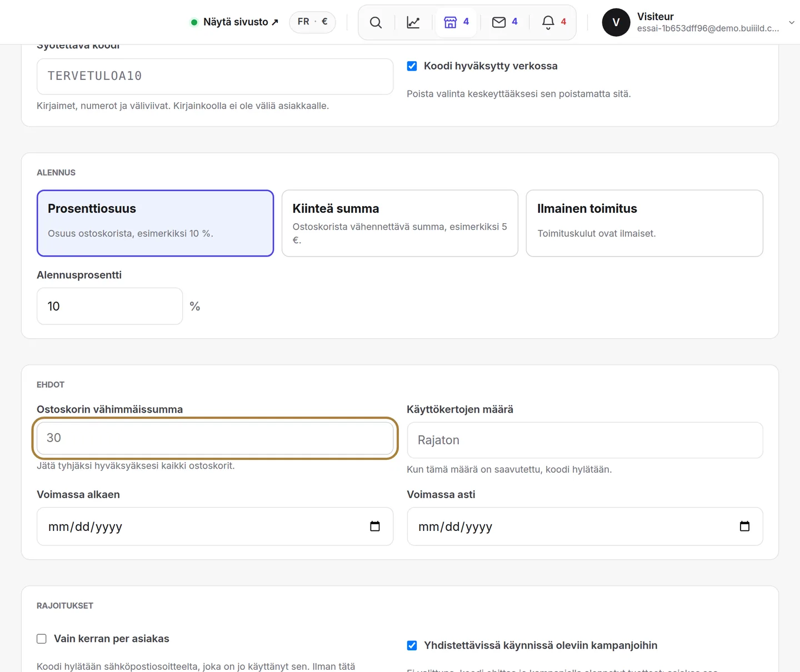Click the Ostoskorin vähimmäissumma field
The image size is (800, 672).
(215, 438)
